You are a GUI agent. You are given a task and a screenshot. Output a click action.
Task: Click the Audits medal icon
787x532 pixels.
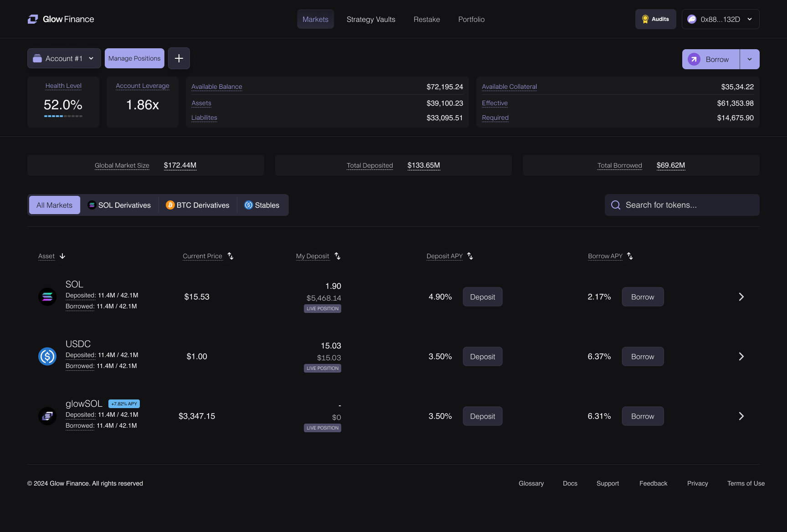[645, 19]
